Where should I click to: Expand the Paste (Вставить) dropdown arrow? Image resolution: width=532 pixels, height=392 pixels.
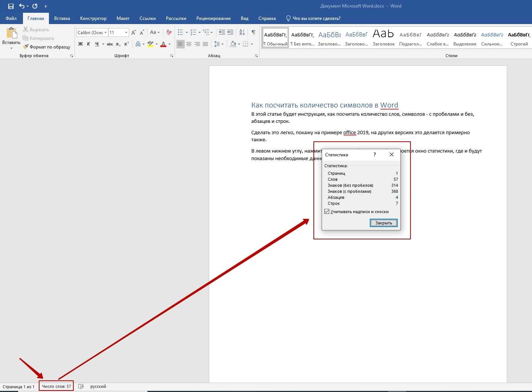pyautogui.click(x=11, y=48)
